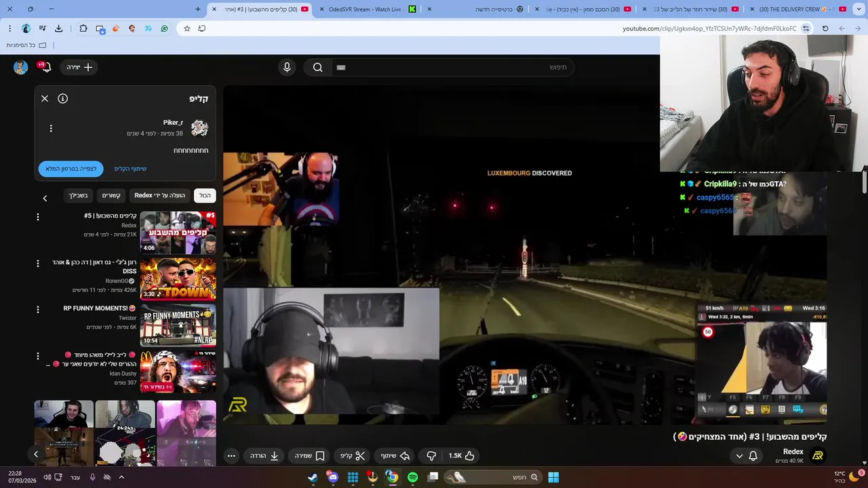This screenshot has width=868, height=488.
Task: Open the Chrome media controls icon
Action: [x=42, y=28]
